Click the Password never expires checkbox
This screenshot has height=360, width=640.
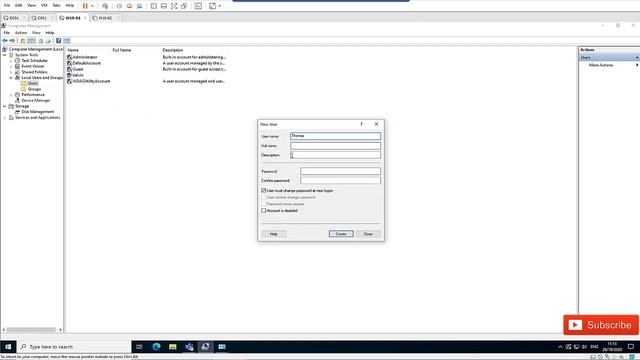(264, 204)
